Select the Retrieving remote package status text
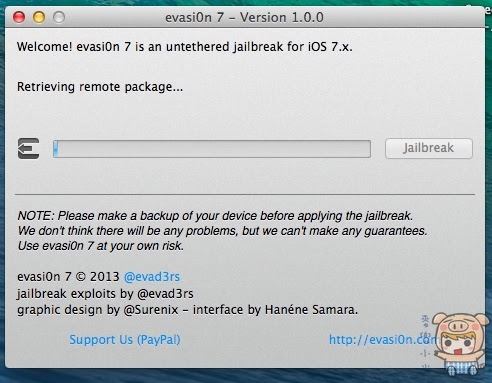 tap(100, 87)
